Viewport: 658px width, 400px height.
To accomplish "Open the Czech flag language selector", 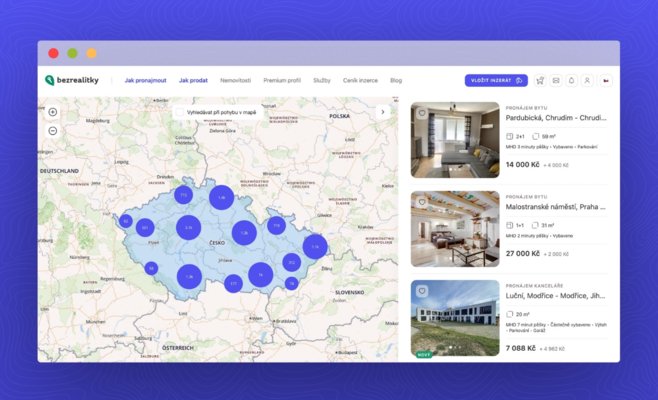I will (606, 80).
